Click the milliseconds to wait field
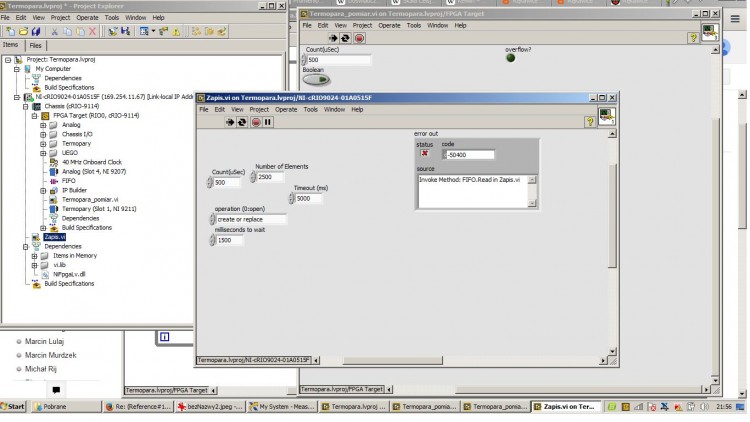This screenshot has width=750, height=422. [230, 240]
